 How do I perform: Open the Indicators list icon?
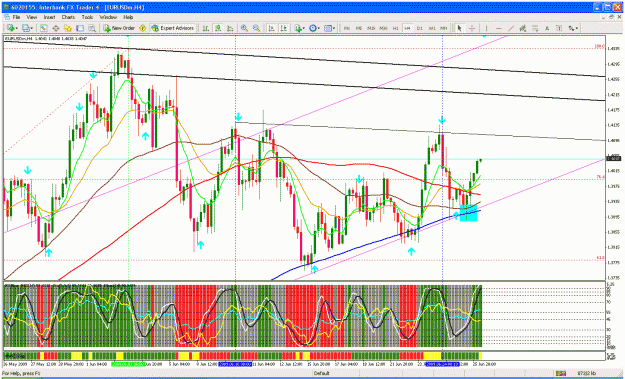point(298,28)
